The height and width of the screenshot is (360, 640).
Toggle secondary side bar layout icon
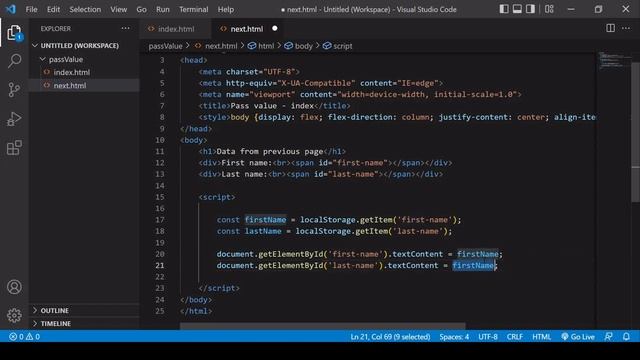[530, 9]
